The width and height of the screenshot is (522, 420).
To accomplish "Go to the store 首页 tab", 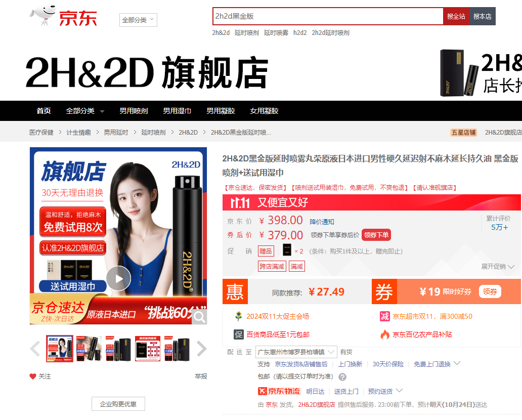I will (x=43, y=111).
